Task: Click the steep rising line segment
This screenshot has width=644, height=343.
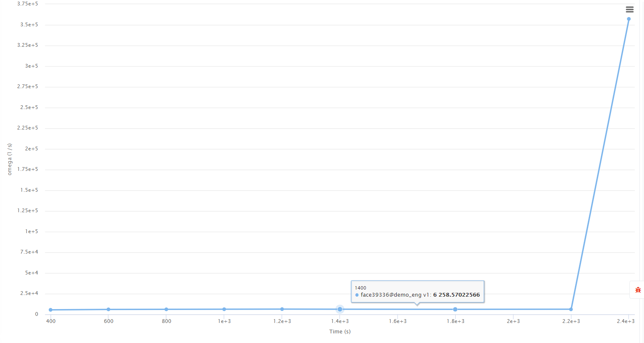Action: coord(600,164)
